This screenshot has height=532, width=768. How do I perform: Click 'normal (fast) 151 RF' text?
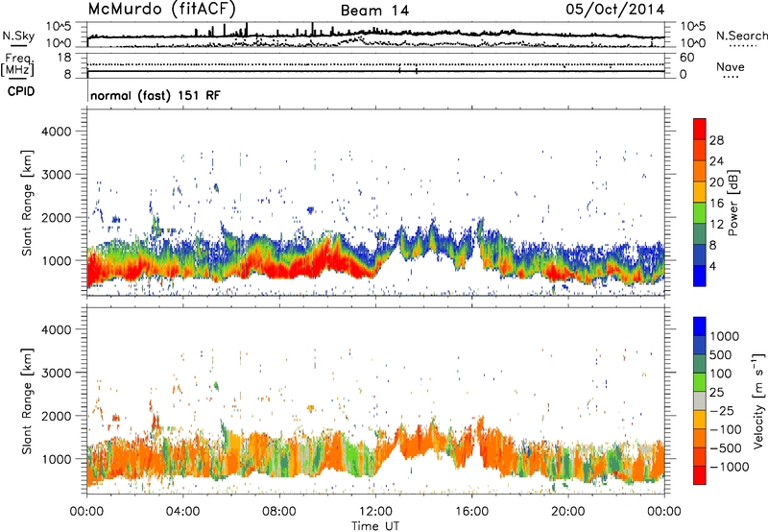(156, 95)
